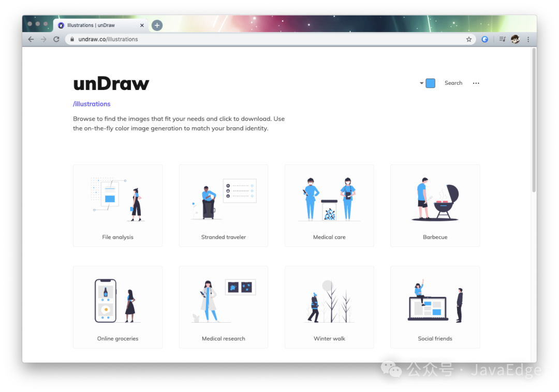This screenshot has width=559, height=392.
Task: Download the Winter walk illustration
Action: (x=329, y=307)
